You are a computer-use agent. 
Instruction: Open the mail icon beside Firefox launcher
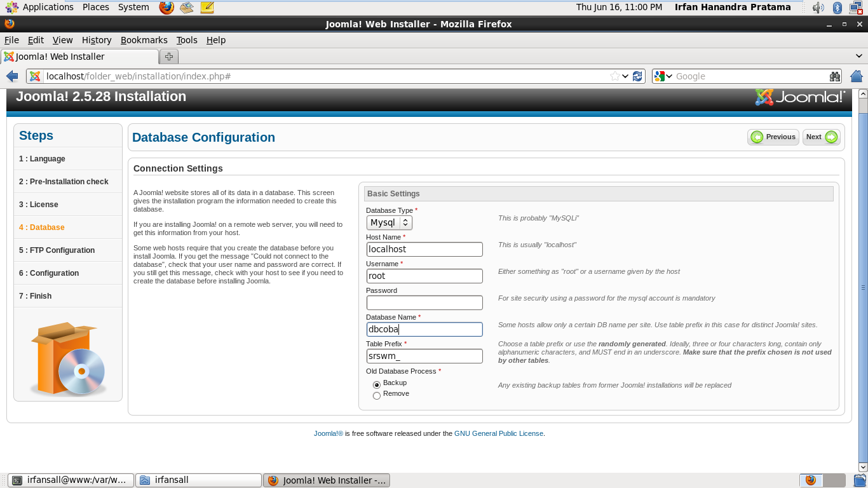(x=186, y=8)
